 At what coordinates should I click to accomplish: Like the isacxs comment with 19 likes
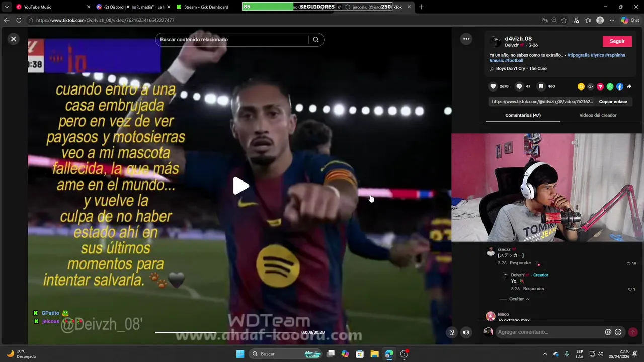[x=628, y=263]
